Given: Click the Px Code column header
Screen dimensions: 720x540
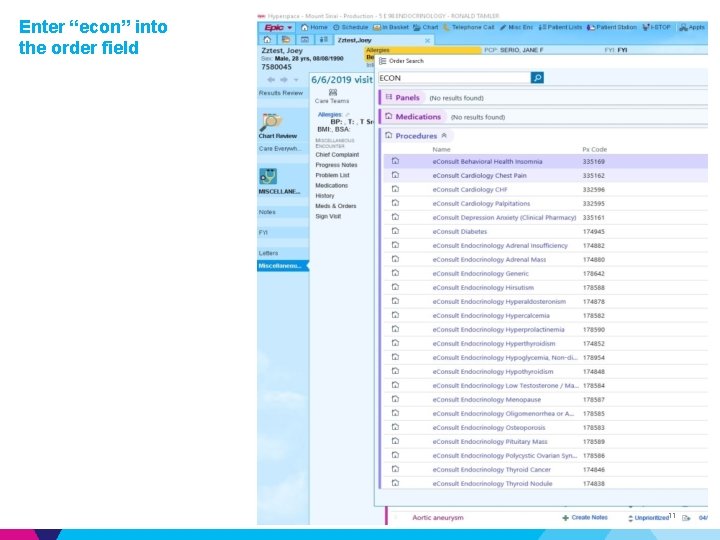Looking at the screenshot, I should point(595,149).
